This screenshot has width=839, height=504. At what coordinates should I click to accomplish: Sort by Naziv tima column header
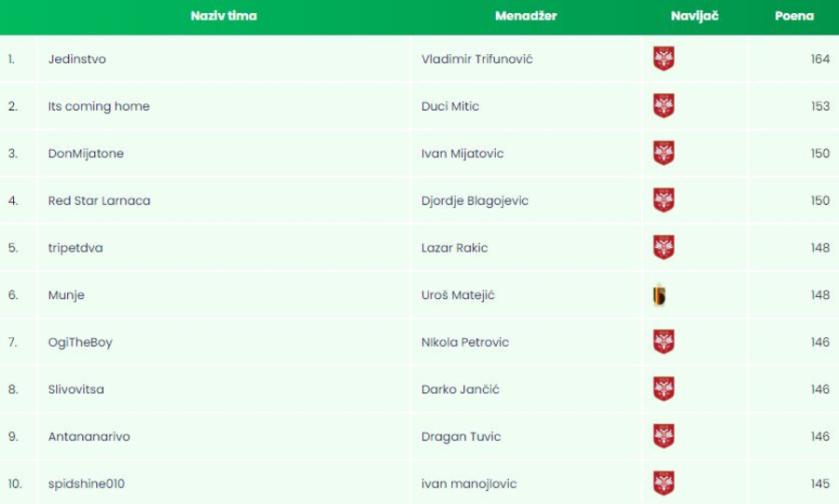pyautogui.click(x=224, y=16)
